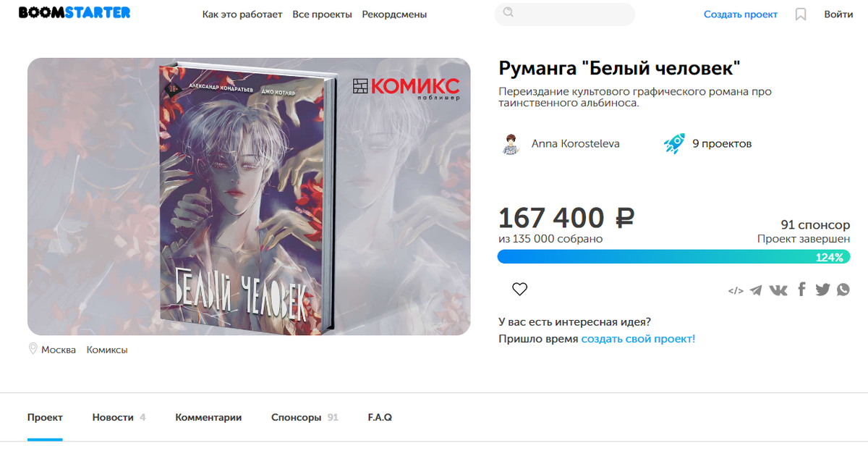Viewport: 868px width, 451px height.
Task: Share the project on Facebook
Action: [801, 290]
